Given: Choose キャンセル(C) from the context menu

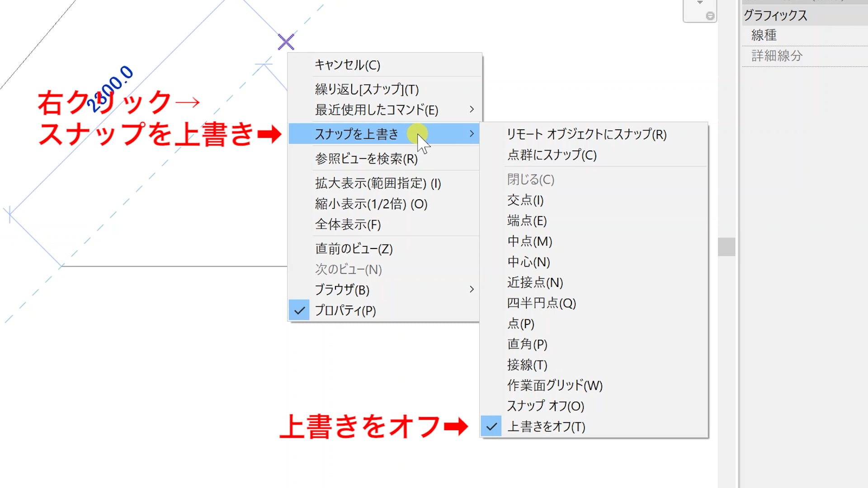Looking at the screenshot, I should pos(347,65).
